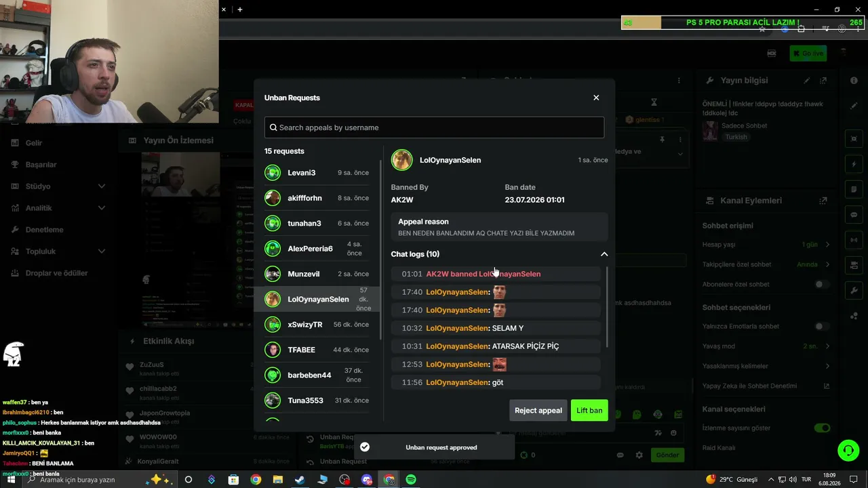Open Yasaklanmış kelimeler chevron

(x=827, y=367)
